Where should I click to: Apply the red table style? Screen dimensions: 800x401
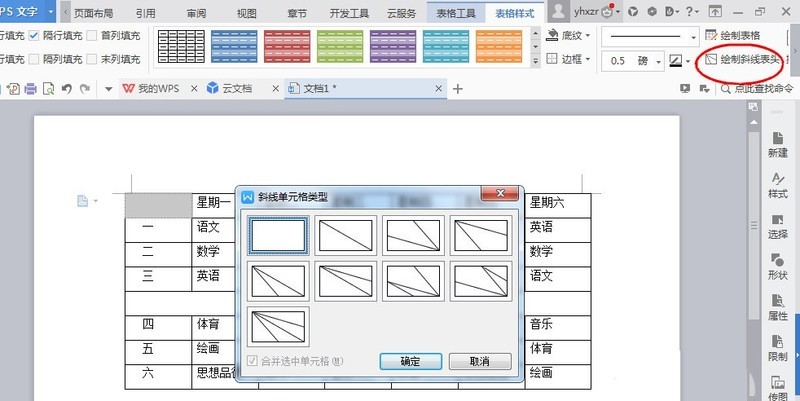(x=287, y=46)
